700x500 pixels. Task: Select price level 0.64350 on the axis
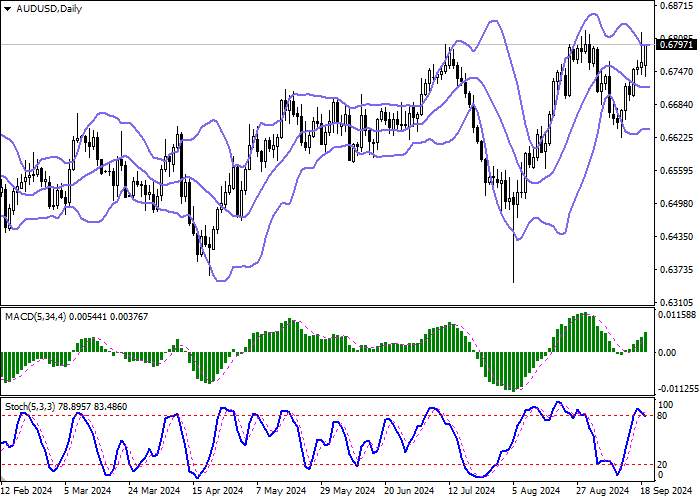click(676, 237)
